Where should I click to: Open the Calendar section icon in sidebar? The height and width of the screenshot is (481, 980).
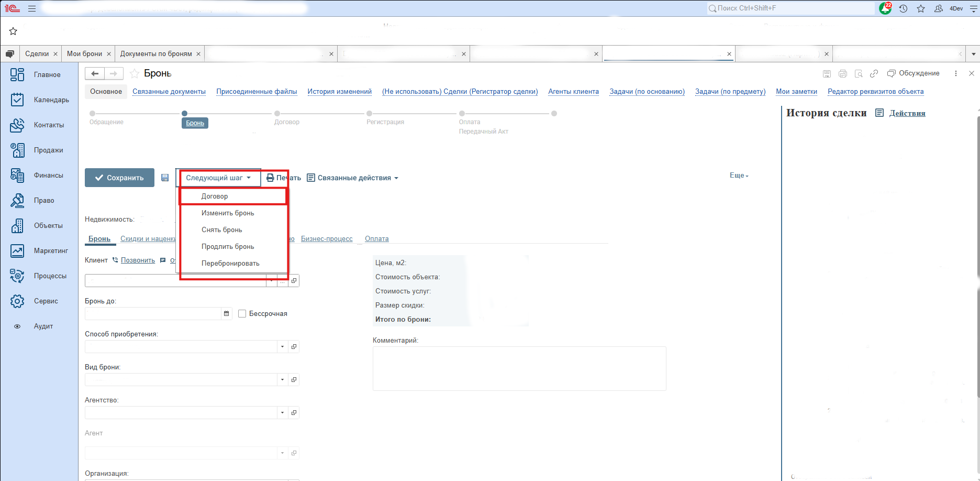pos(17,100)
